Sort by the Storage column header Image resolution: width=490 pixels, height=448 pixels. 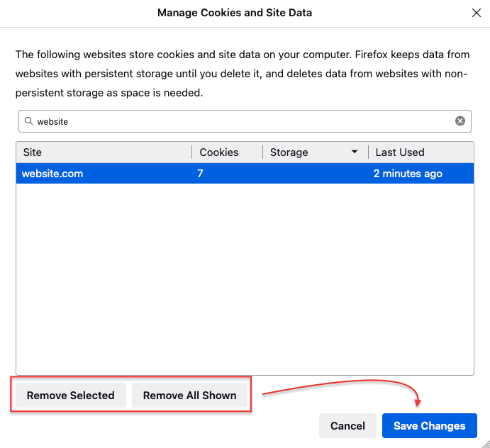tap(316, 152)
